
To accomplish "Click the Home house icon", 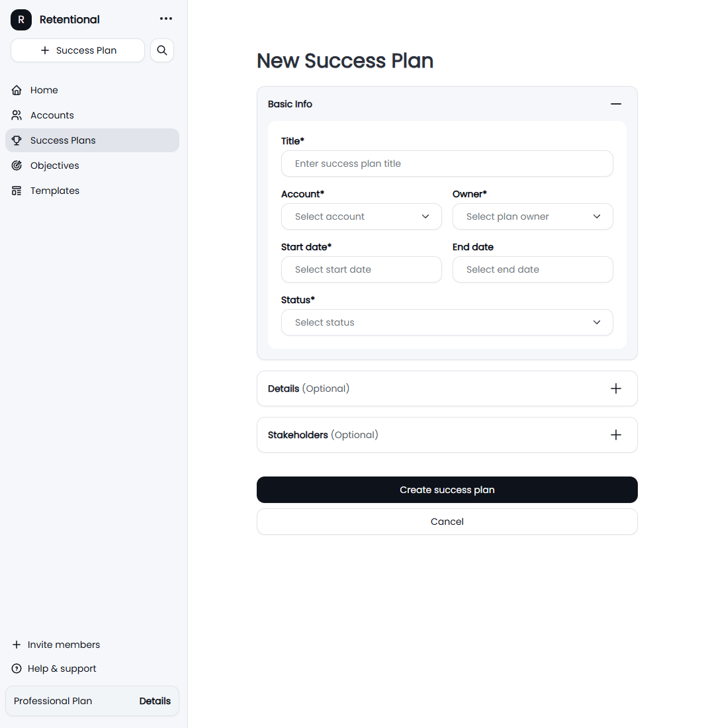I will point(17,90).
